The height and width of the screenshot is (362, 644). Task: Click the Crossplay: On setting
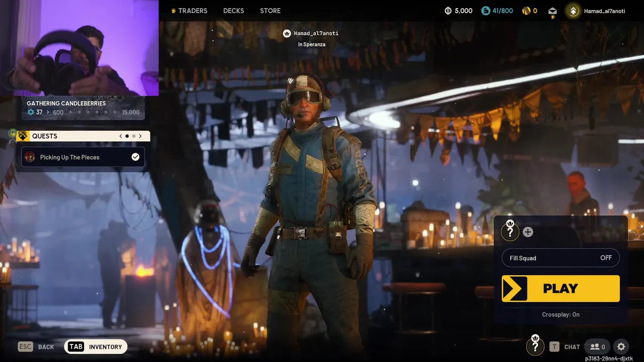point(560,314)
